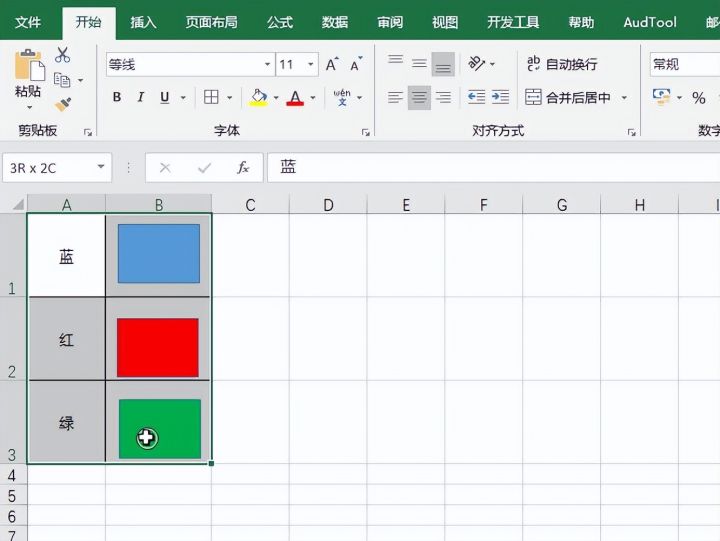Click 合并后居中 merge and center

coord(568,97)
